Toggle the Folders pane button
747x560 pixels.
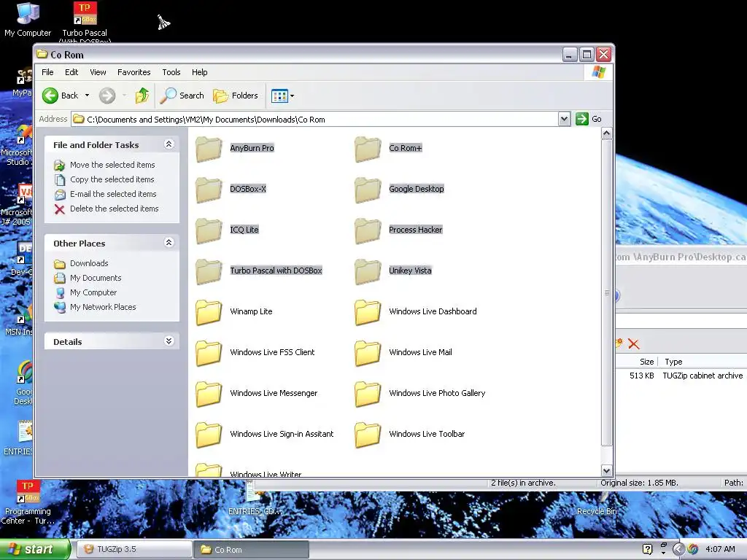tap(236, 96)
